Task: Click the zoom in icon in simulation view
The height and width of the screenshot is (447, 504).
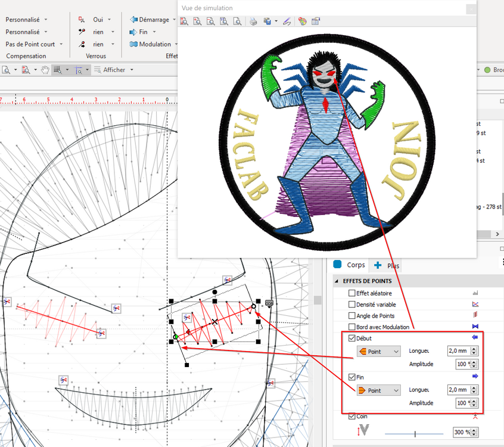Action: [x=197, y=21]
